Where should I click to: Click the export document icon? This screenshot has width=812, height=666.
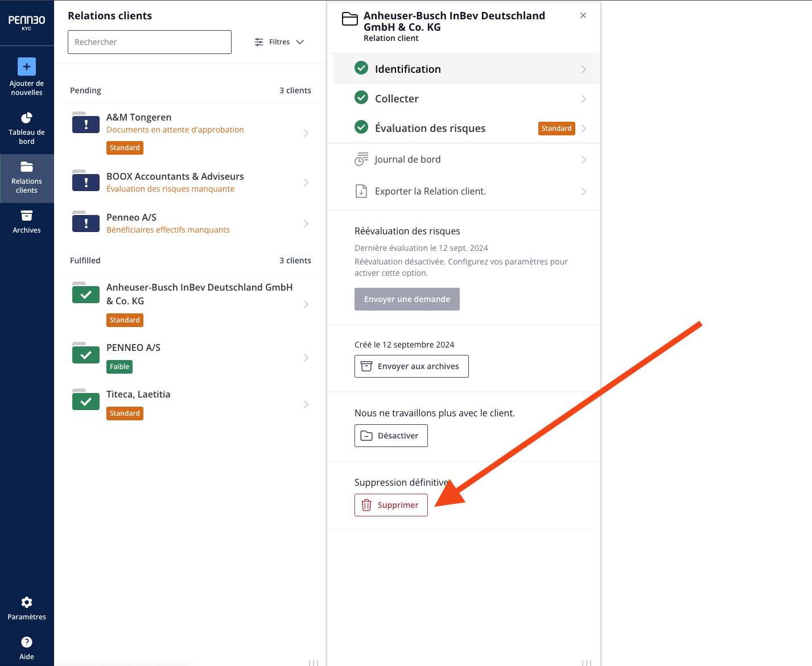(361, 191)
